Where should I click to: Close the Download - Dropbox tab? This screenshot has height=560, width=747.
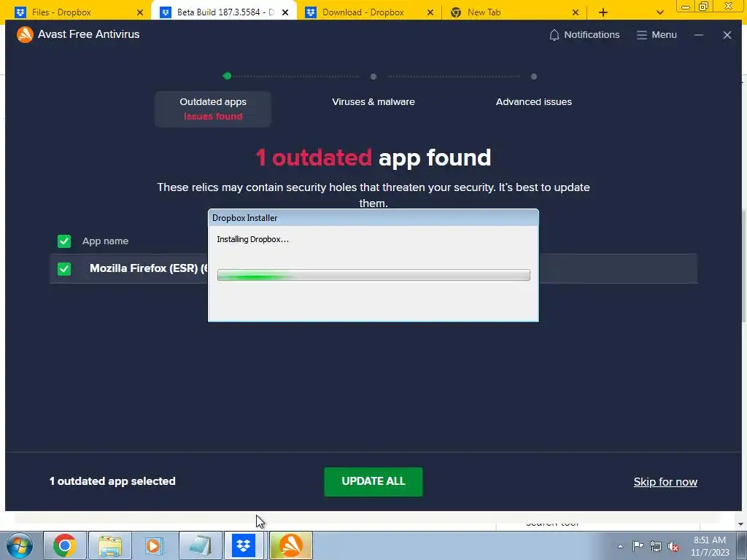click(430, 12)
